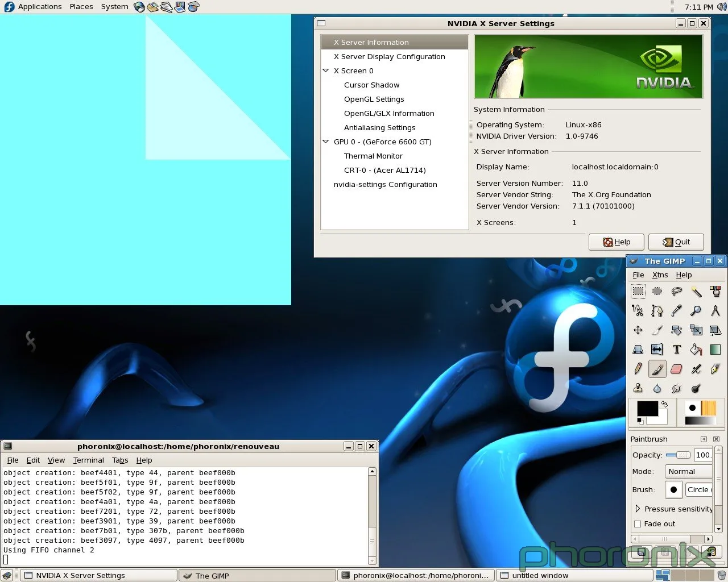This screenshot has width=728, height=582.
Task: Click the terminal window vertical scrollbar
Action: point(372,516)
